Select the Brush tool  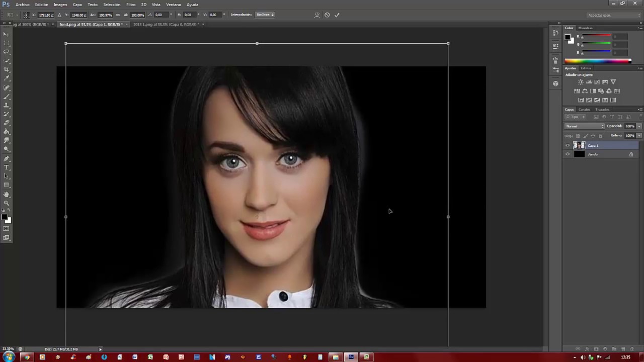coord(7,97)
